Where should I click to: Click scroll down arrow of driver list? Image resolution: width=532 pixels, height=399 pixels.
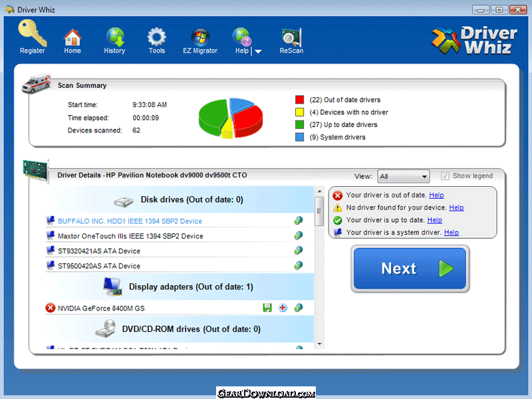click(x=319, y=344)
